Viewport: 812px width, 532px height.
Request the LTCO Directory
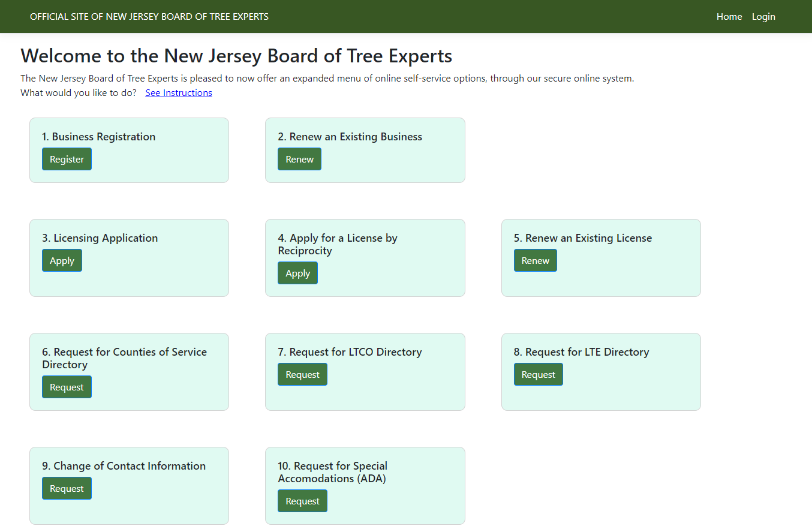click(x=302, y=374)
